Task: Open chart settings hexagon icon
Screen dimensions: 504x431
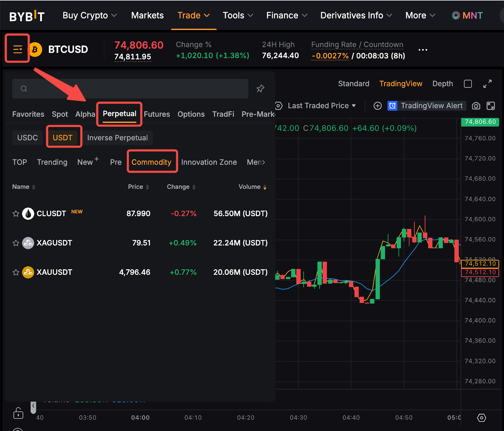Action: click(x=481, y=418)
